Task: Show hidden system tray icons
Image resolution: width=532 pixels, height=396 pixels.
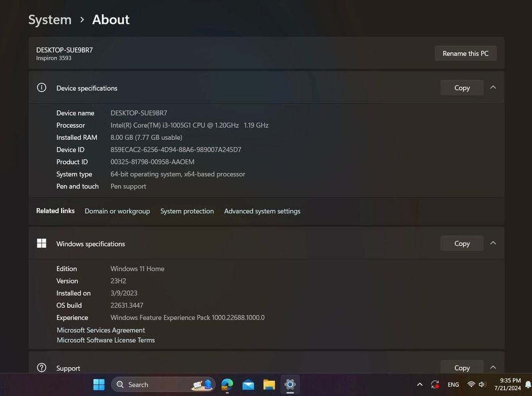Action: click(x=419, y=385)
